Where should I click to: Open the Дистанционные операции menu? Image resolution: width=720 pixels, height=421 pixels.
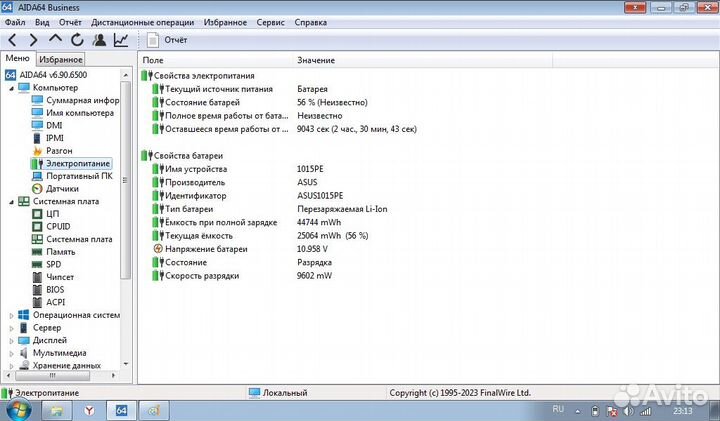[142, 22]
